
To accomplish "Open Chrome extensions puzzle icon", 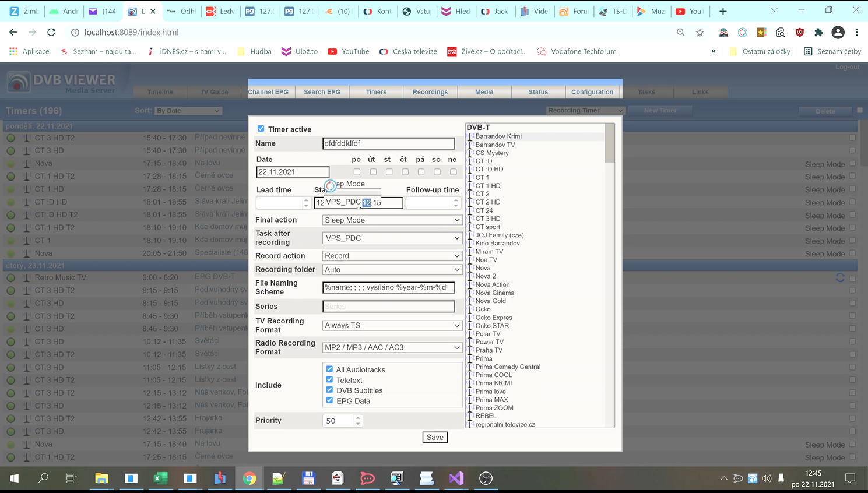I will click(818, 33).
